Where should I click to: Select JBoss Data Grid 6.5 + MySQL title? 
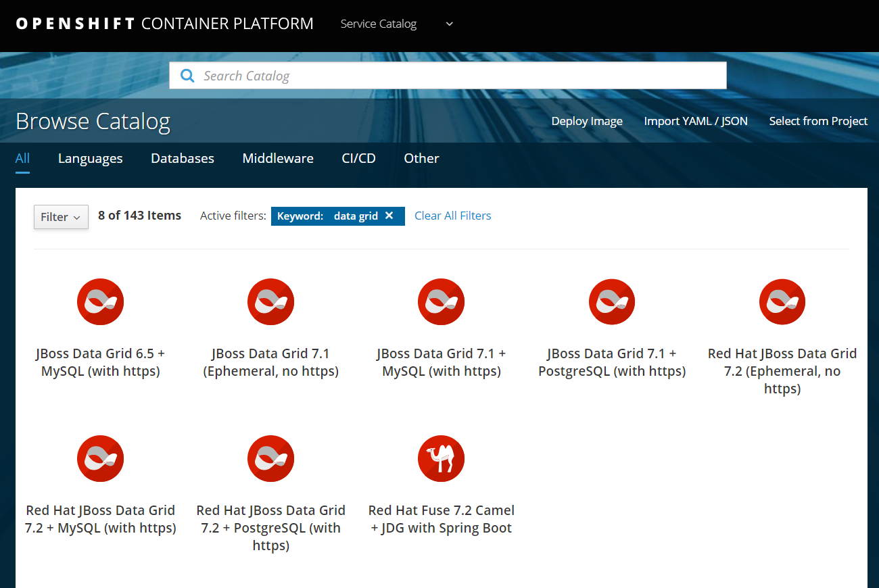[x=101, y=362]
